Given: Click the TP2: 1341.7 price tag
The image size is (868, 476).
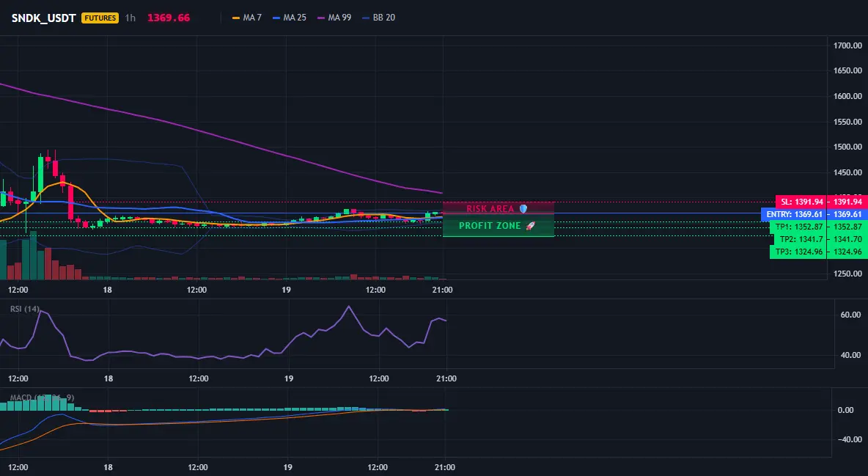Looking at the screenshot, I should click(801, 239).
